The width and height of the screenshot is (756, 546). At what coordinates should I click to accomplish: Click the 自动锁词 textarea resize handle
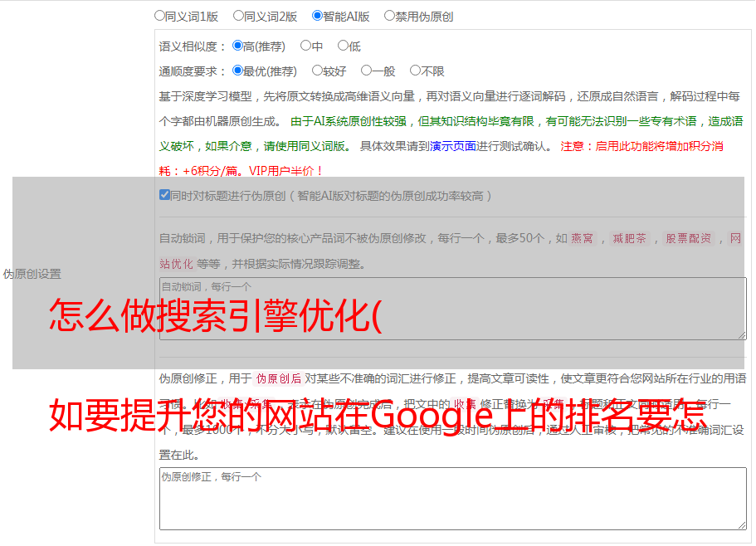pos(741,334)
